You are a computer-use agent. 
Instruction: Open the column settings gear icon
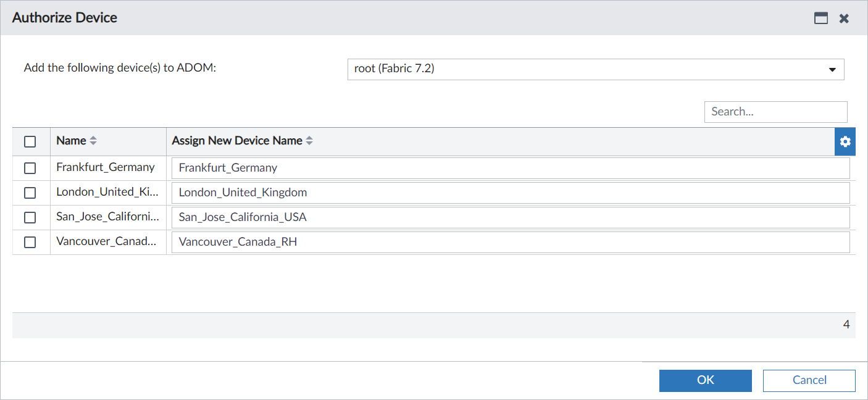[845, 141]
